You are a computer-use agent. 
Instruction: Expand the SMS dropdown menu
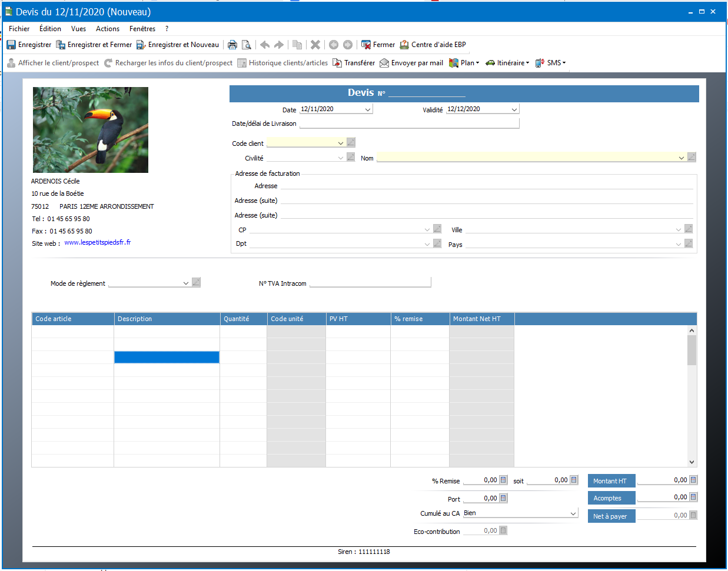click(551, 63)
